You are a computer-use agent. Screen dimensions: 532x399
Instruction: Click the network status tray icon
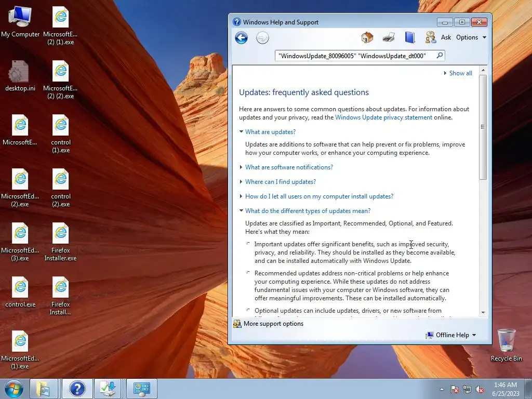[467, 389]
